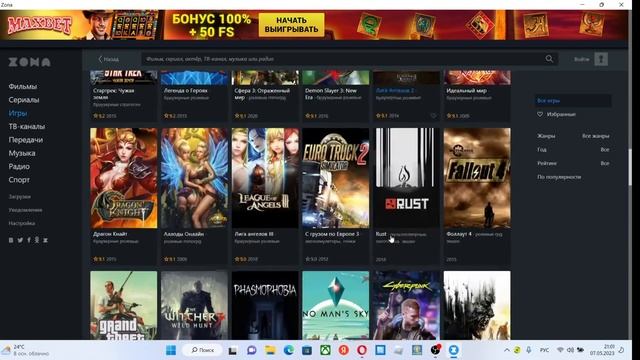
Task: Go to the Музыка section
Action: 22,153
